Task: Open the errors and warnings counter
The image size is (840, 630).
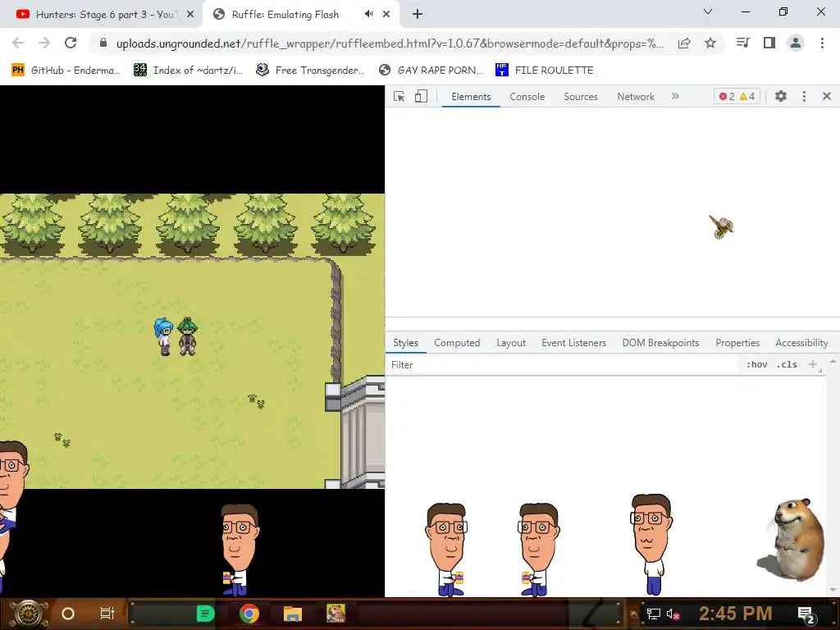Action: [x=737, y=97]
